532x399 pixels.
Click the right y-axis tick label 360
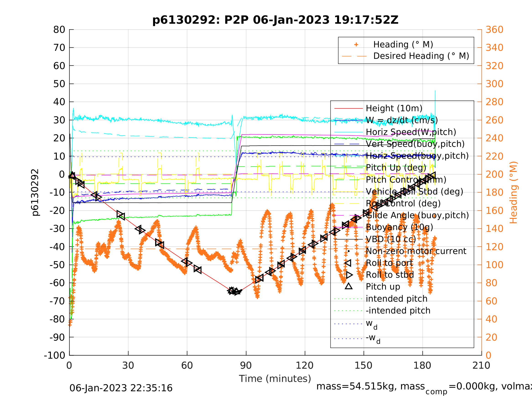(x=494, y=30)
